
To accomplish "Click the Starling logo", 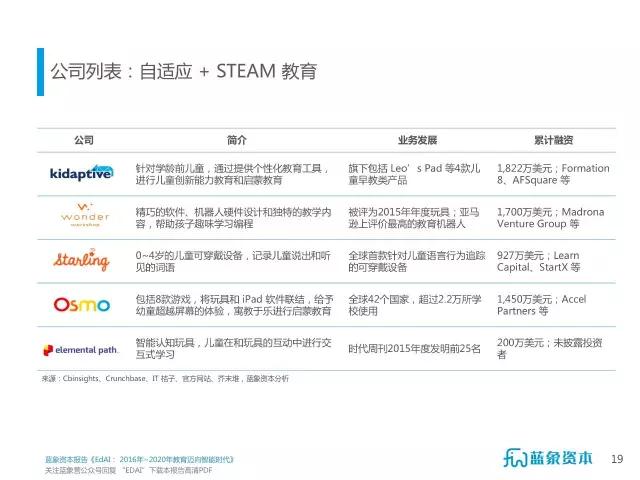I will click(x=82, y=260).
